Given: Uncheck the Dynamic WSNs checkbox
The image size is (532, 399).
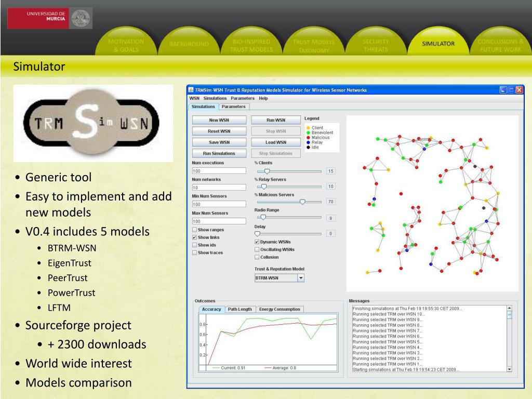Looking at the screenshot, I should 257,242.
